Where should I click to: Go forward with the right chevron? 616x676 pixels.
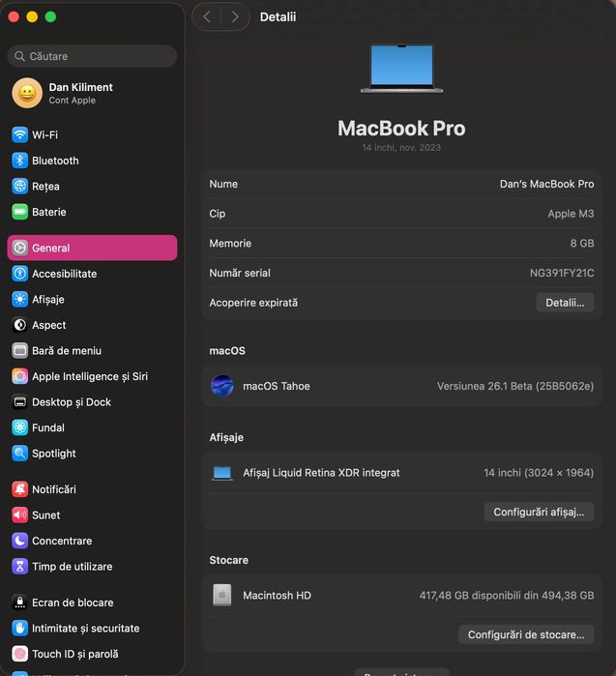(x=235, y=16)
